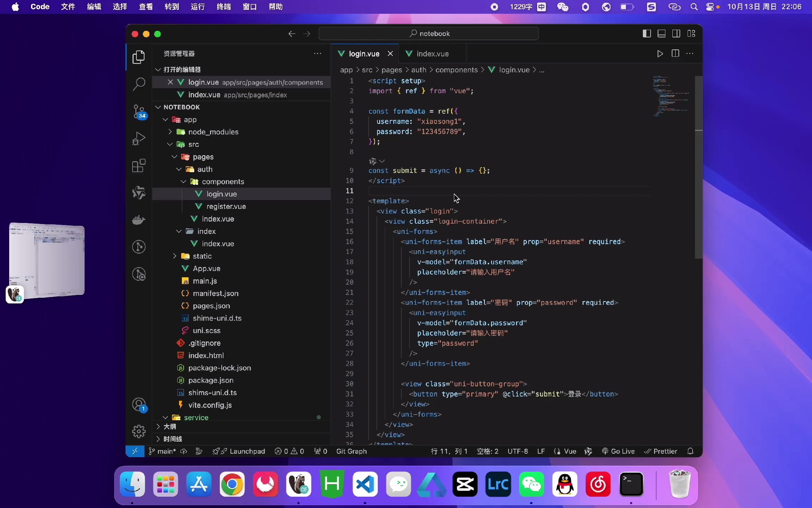This screenshot has width=812, height=508.
Task: Open the Manage settings gear
Action: coord(139,431)
